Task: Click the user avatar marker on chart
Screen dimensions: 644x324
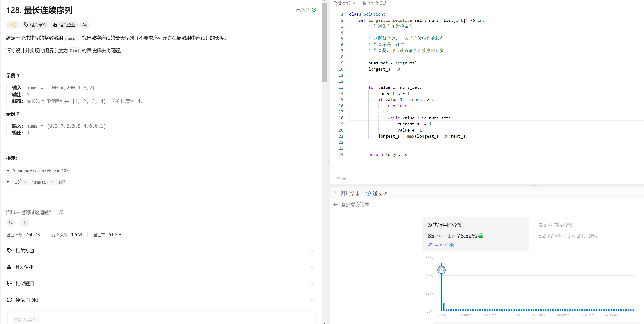Action: pyautogui.click(x=441, y=270)
